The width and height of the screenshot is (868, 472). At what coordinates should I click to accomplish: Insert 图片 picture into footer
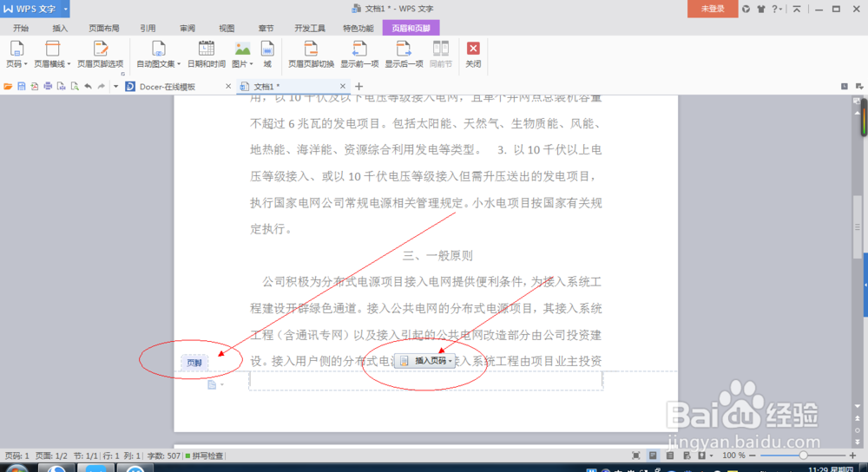242,54
